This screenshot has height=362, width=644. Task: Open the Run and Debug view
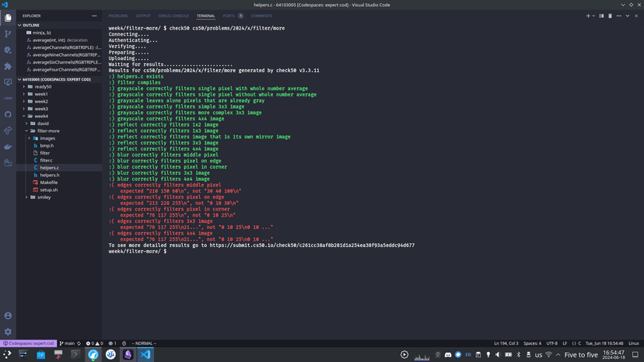8,50
